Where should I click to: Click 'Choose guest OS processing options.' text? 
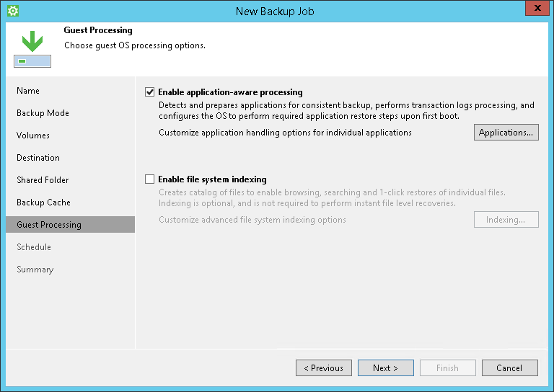(135, 45)
